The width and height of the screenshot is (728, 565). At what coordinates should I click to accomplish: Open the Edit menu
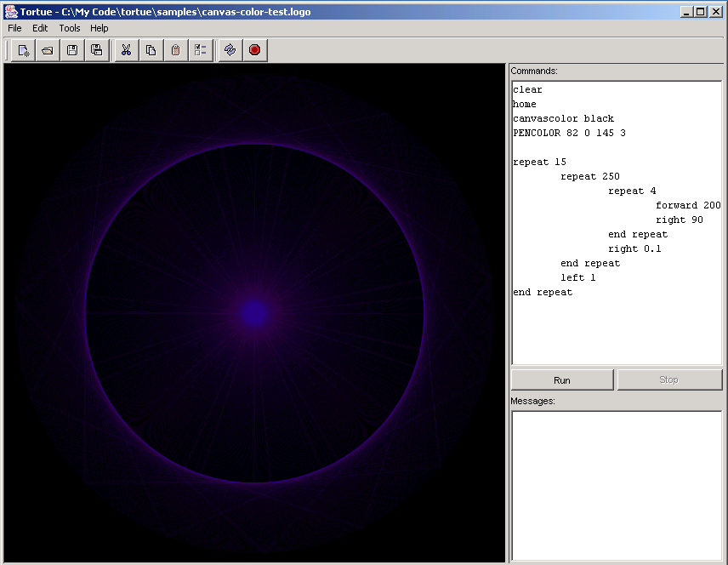40,28
